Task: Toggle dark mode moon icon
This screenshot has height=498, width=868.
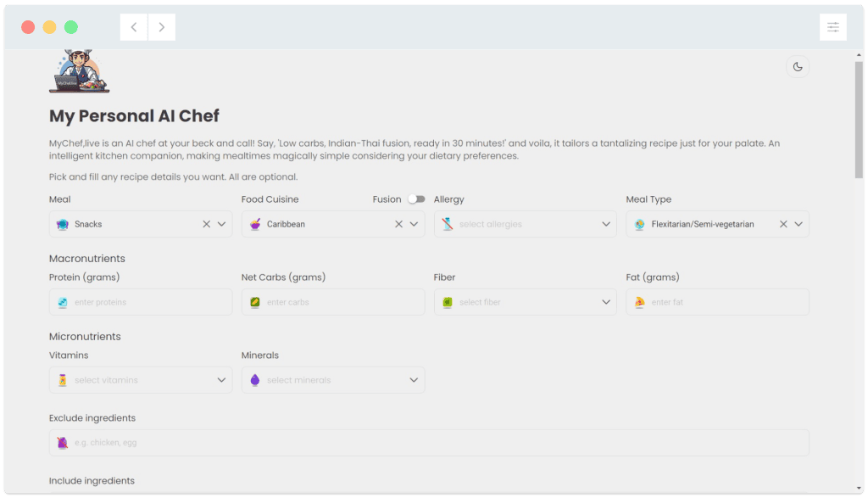Action: point(797,67)
